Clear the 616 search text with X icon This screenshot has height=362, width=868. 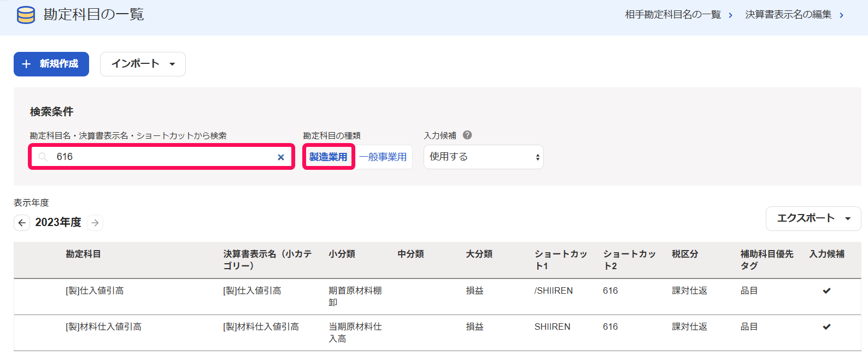coord(281,157)
